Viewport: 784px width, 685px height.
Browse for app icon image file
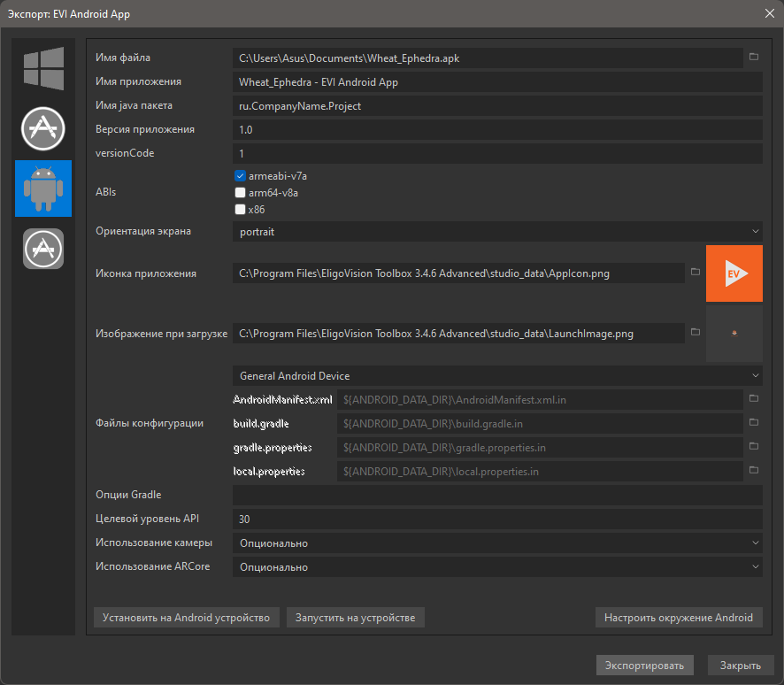[x=696, y=273]
